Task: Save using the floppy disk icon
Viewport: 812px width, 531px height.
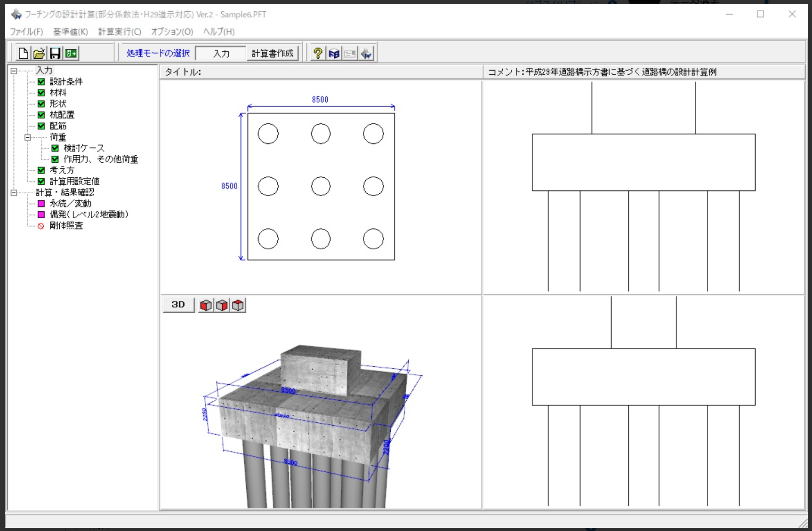Action: [55, 54]
